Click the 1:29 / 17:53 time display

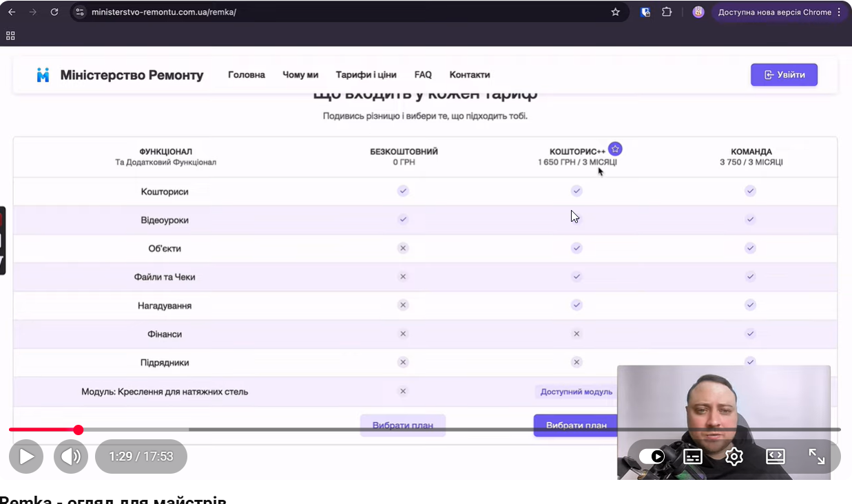click(x=141, y=456)
